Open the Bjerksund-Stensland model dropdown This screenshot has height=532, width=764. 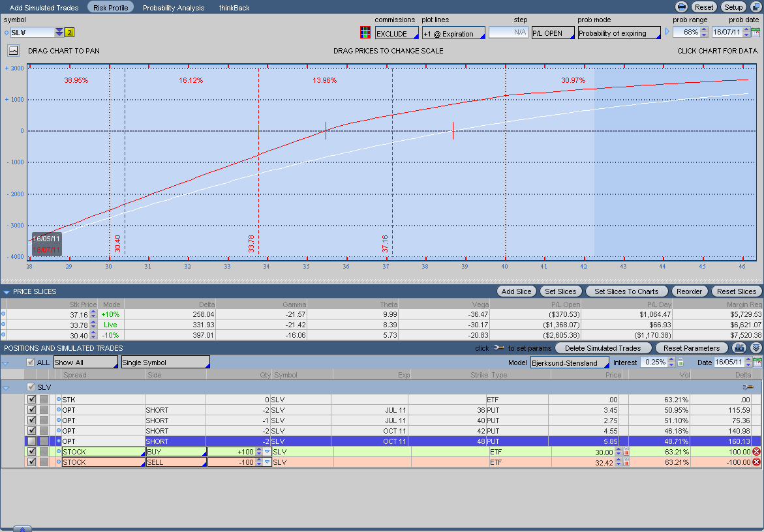(x=570, y=362)
